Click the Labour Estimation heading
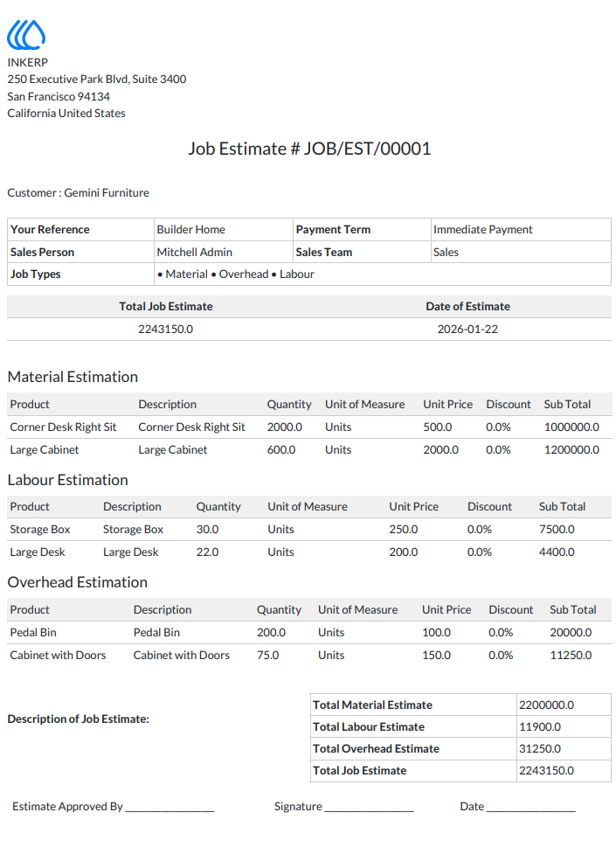The height and width of the screenshot is (868, 616). 67,479
